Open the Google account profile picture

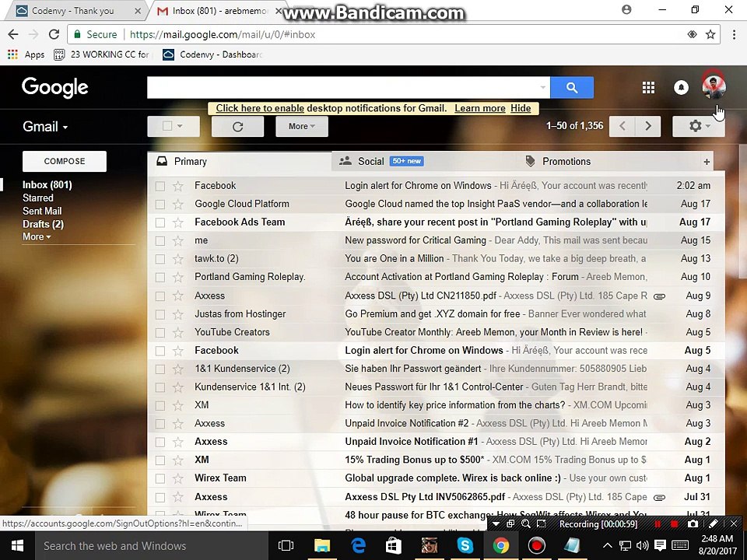714,86
